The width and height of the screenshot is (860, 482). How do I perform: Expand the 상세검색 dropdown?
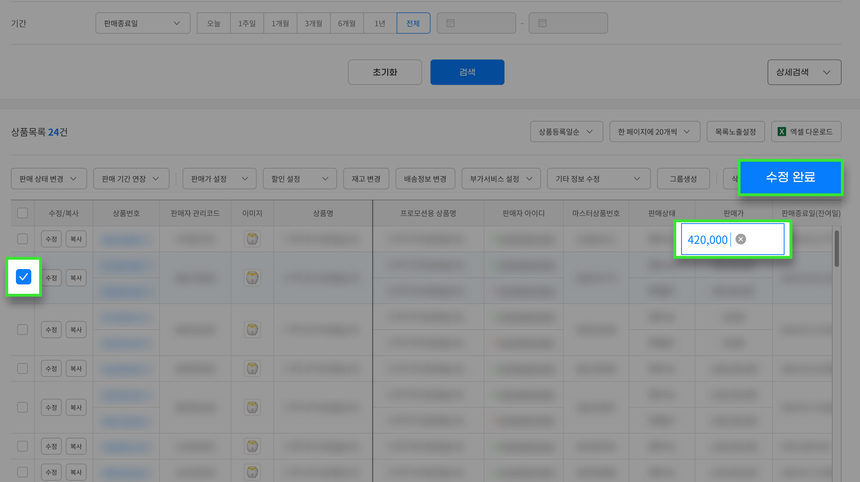coord(804,72)
